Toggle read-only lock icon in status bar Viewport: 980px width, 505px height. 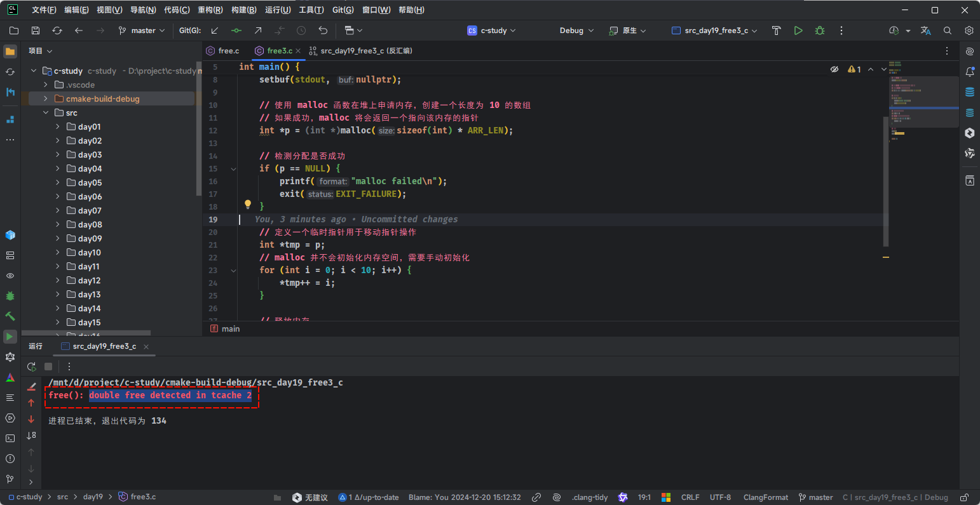[964, 497]
